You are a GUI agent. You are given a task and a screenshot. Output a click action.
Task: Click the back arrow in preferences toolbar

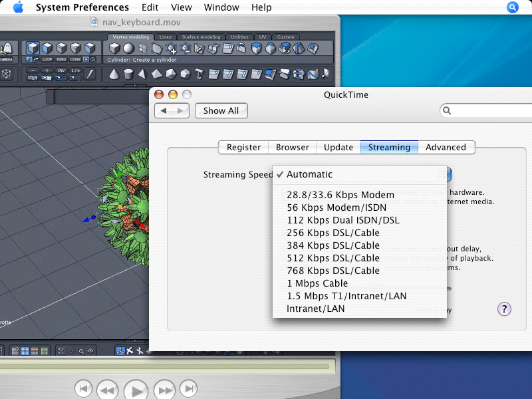tap(164, 110)
